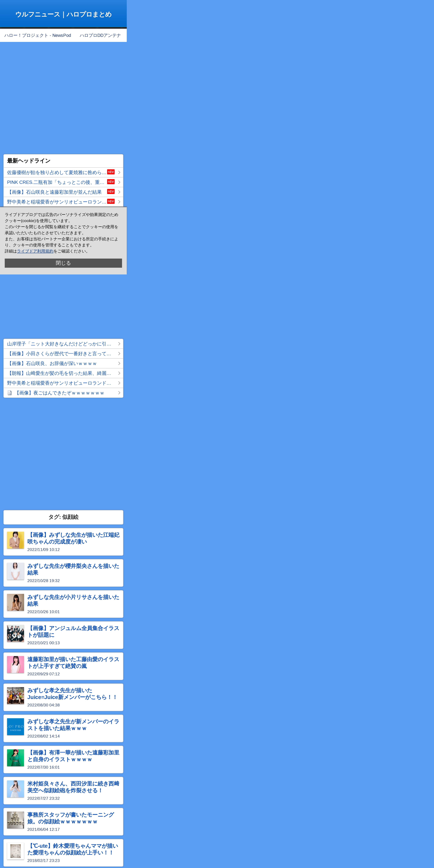This screenshot has width=434, height=868.
Task: Click thumbnail of 工藤由愛のイラスト article
Action: point(16,665)
